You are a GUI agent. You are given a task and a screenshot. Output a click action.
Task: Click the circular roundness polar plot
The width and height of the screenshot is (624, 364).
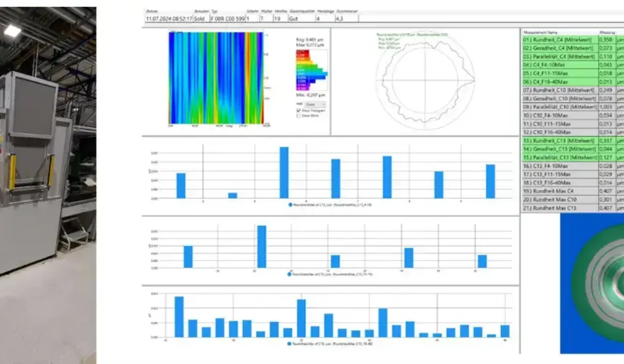(425, 82)
